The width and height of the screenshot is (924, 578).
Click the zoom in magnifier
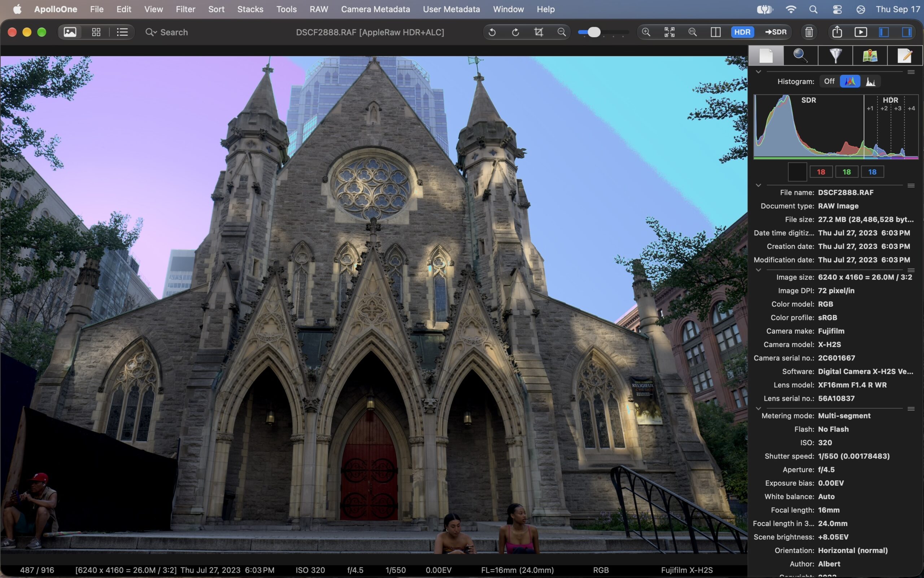coord(646,32)
